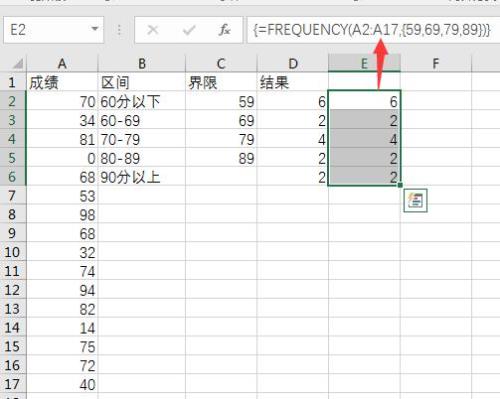
Task: Select column E header
Action: tap(364, 63)
